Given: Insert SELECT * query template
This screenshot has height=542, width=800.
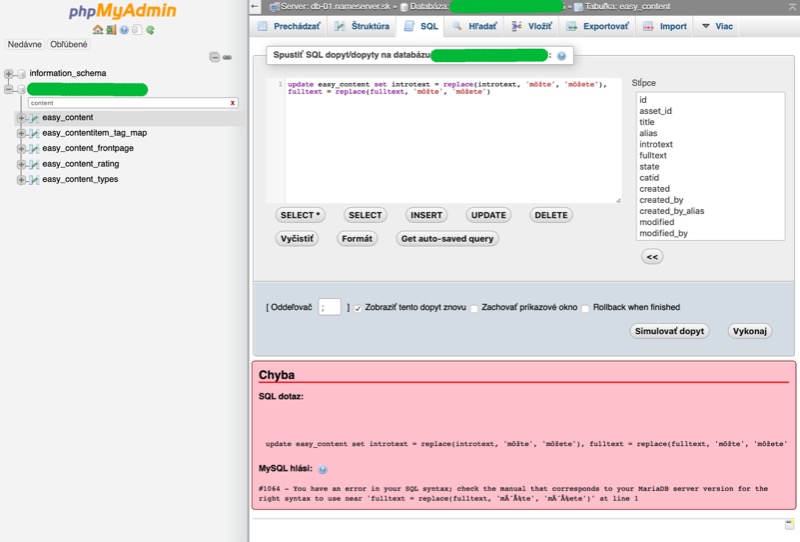Looking at the screenshot, I should 300,215.
